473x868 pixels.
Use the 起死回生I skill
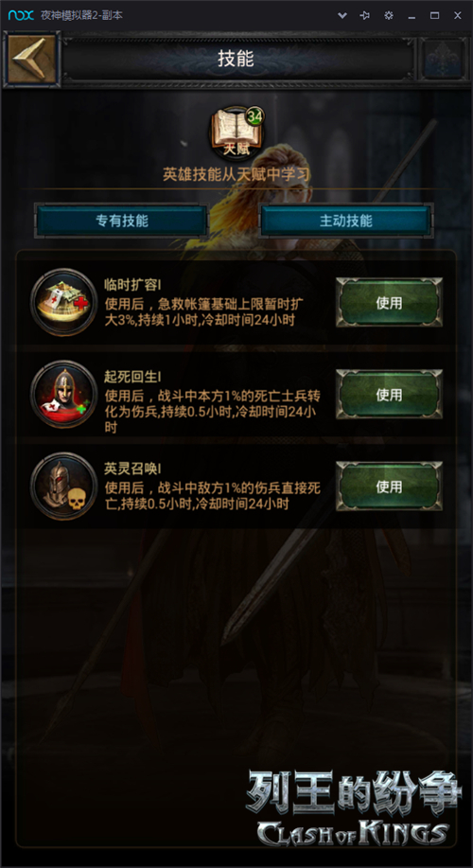tap(389, 395)
